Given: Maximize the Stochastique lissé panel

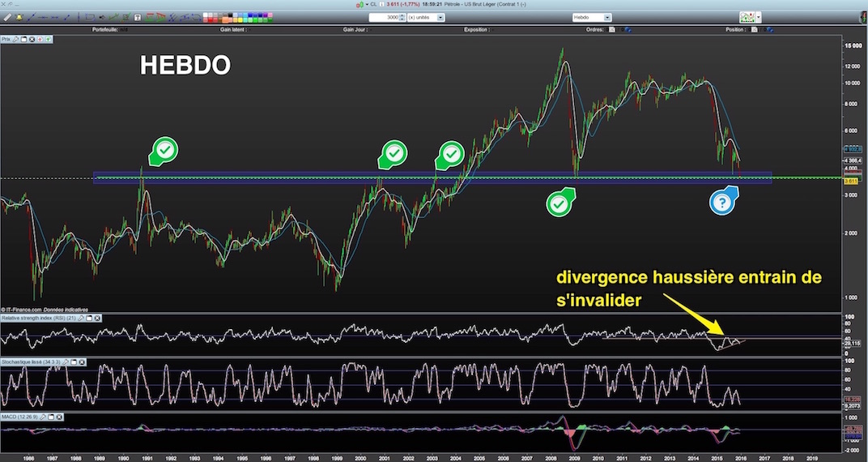Looking at the screenshot, I should click(73, 361).
